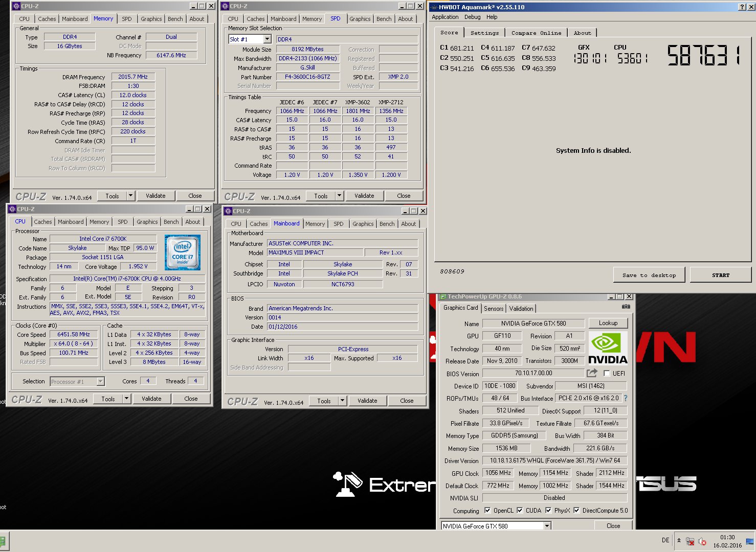Viewport: 756px width, 552px height.
Task: Click the Manufacturer value G.Skill
Action: point(307,67)
